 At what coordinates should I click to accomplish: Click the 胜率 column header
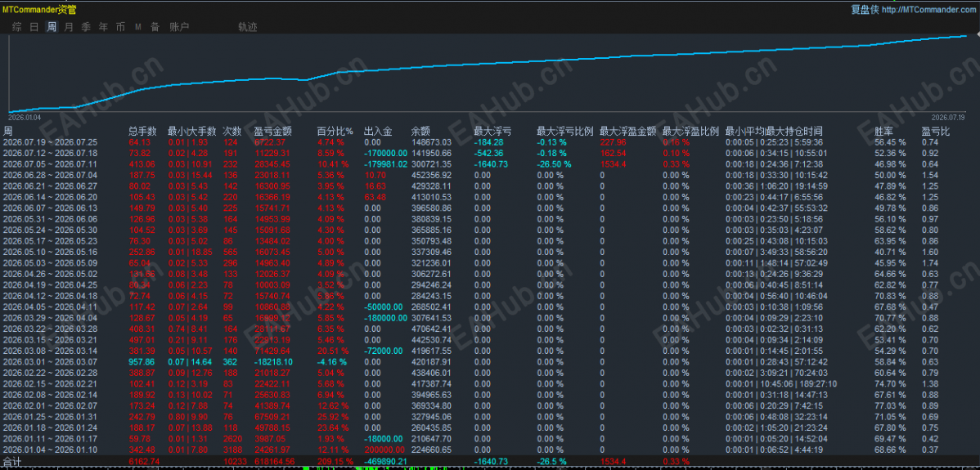[x=883, y=131]
